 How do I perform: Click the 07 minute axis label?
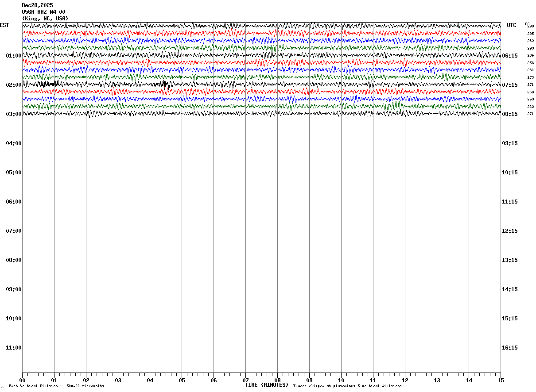(x=245, y=380)
